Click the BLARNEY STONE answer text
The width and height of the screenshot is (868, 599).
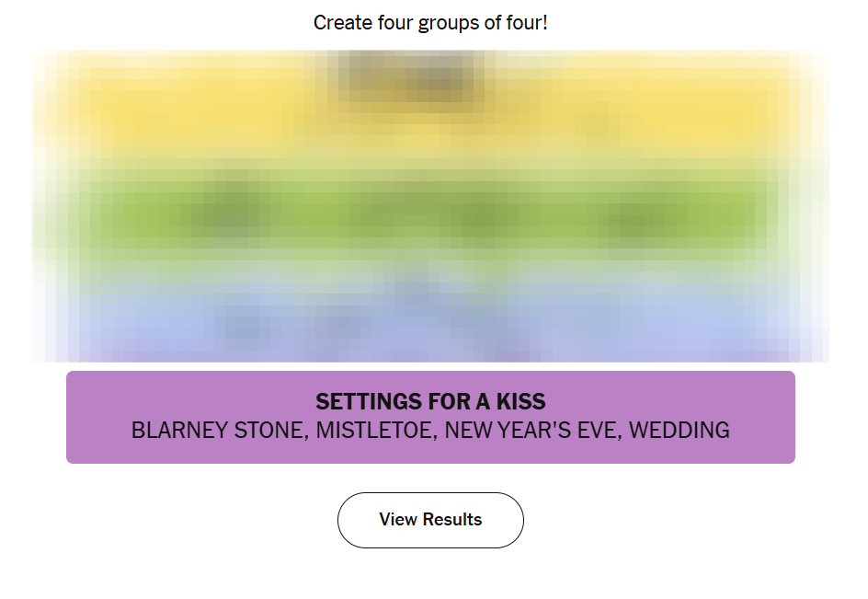point(219,430)
